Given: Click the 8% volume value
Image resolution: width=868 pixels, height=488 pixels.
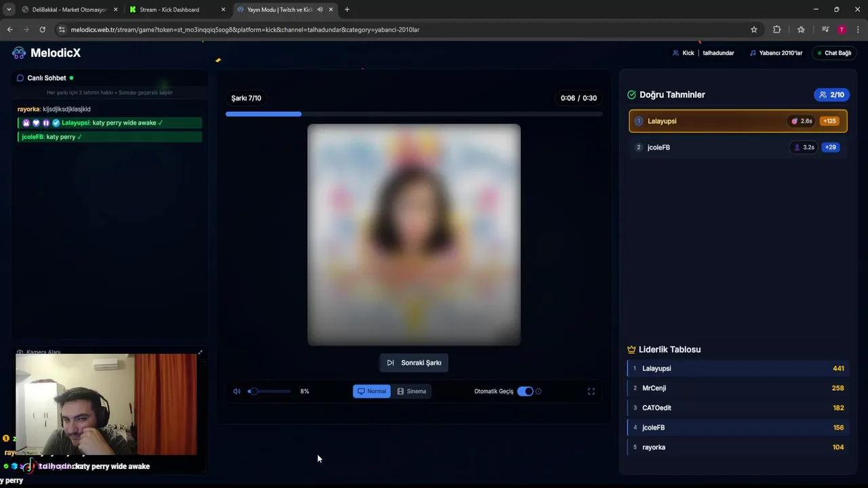Looking at the screenshot, I should click(x=304, y=391).
